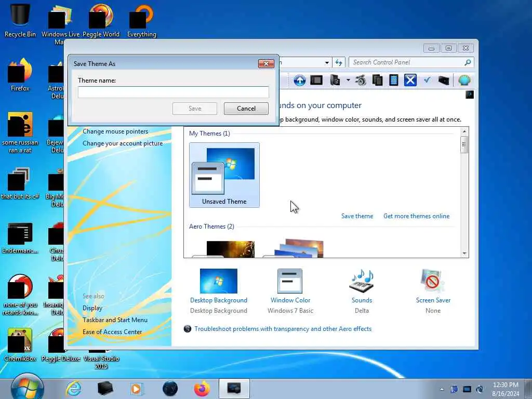Image resolution: width=532 pixels, height=399 pixels.
Task: Select Firefox desktop shortcut
Action: [x=20, y=75]
